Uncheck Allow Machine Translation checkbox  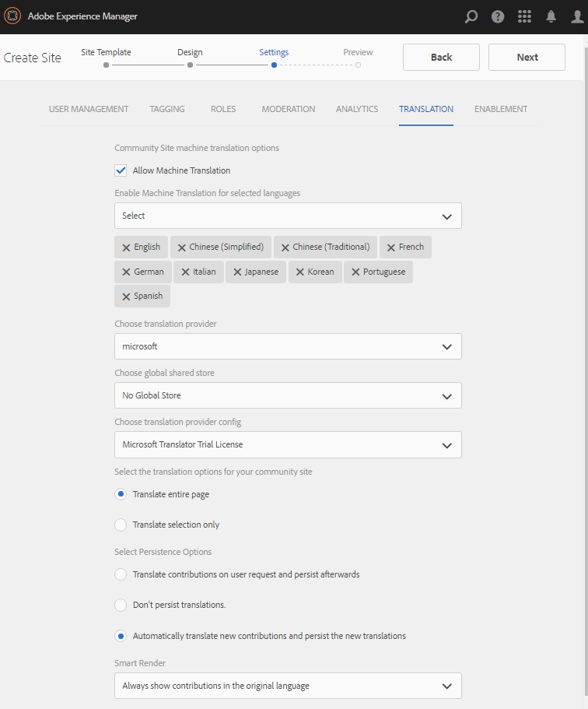click(x=121, y=170)
